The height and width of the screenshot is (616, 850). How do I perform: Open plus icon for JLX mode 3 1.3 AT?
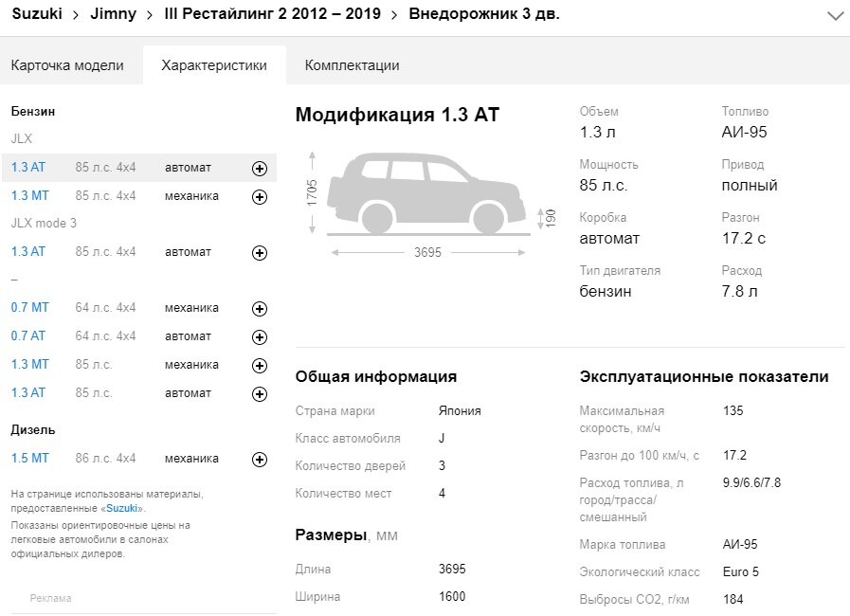coord(259,252)
